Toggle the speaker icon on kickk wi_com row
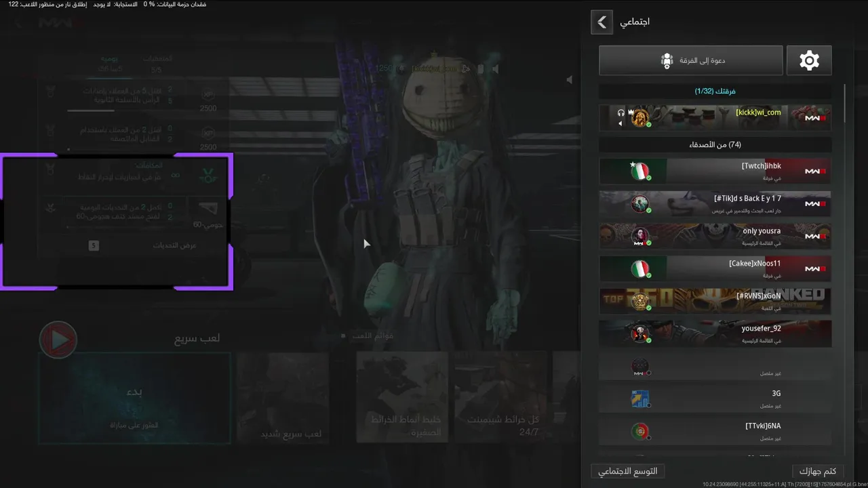The image size is (868, 488). (x=621, y=123)
